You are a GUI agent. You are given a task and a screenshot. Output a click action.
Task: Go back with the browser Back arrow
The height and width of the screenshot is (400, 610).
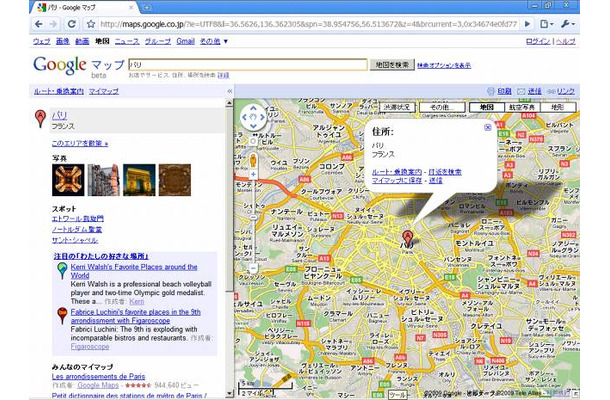pos(39,24)
